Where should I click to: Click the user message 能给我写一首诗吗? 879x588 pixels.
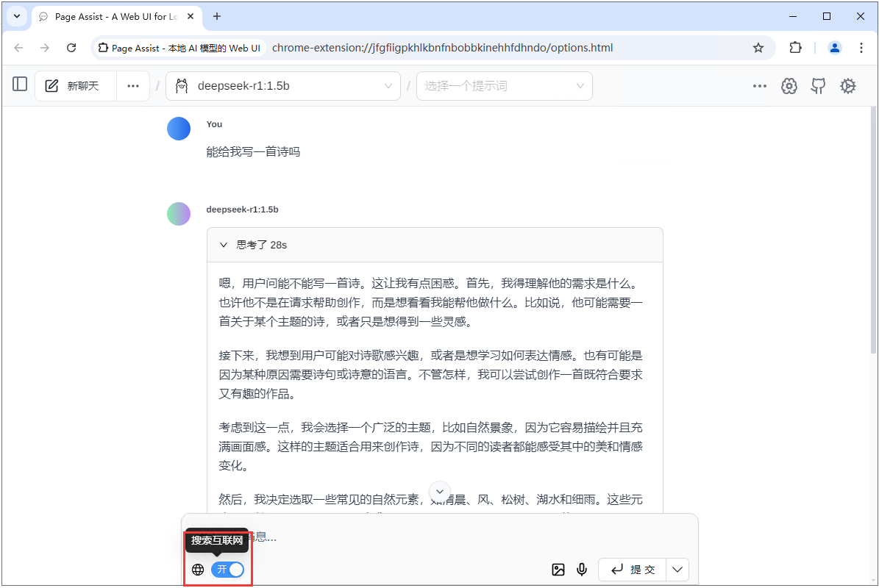[x=253, y=151]
